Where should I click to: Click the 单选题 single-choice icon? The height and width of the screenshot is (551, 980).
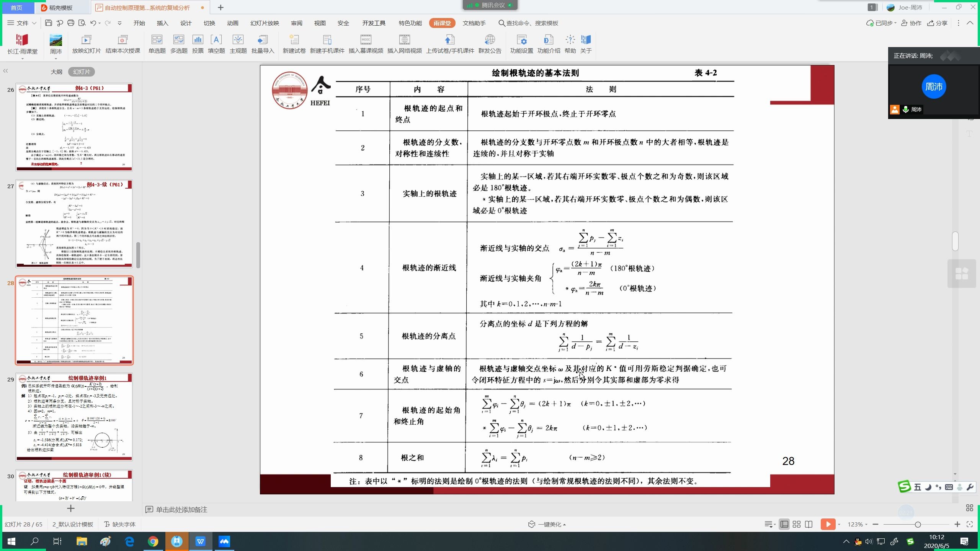(x=157, y=40)
